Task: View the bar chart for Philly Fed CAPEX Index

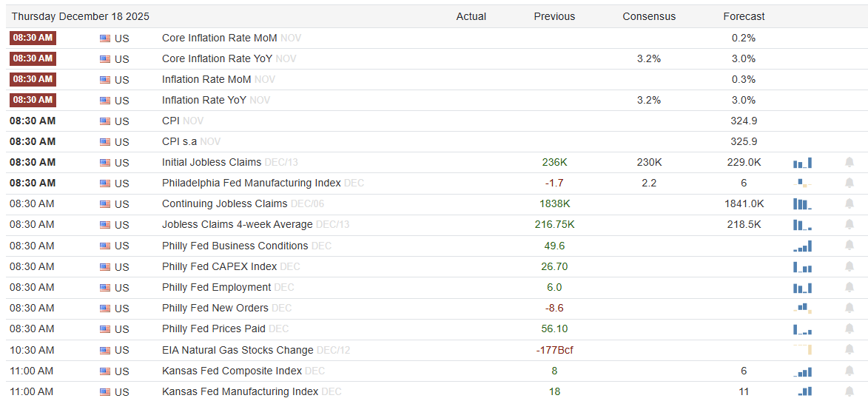Action: point(802,267)
